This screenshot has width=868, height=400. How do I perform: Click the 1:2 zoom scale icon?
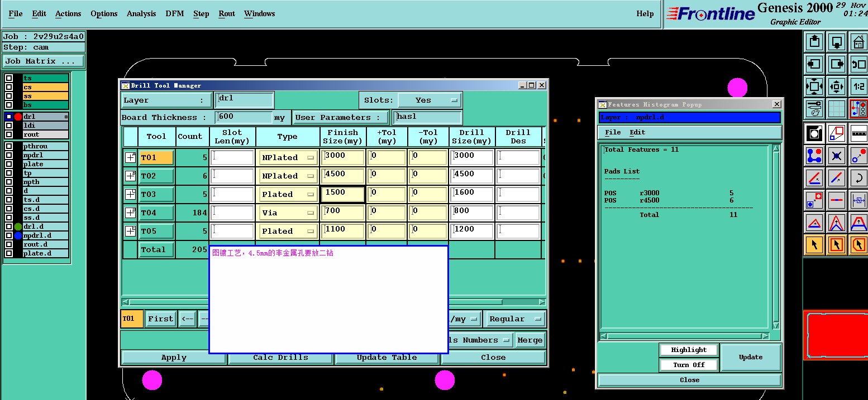tap(859, 86)
